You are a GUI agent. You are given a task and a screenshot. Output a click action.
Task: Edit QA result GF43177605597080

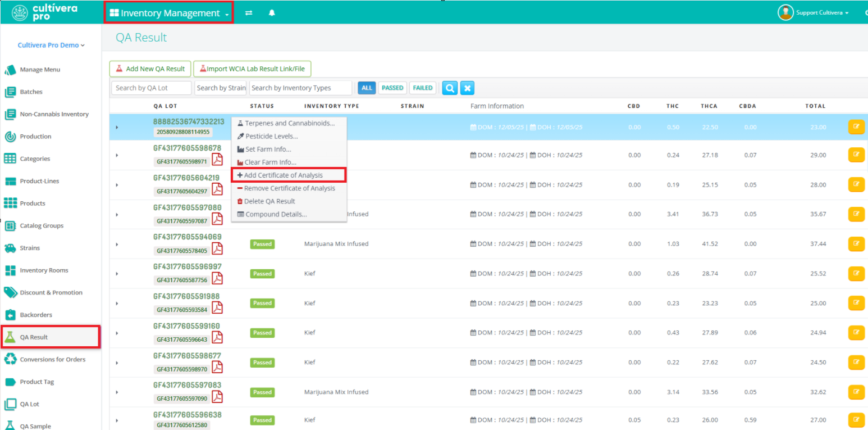(x=856, y=214)
